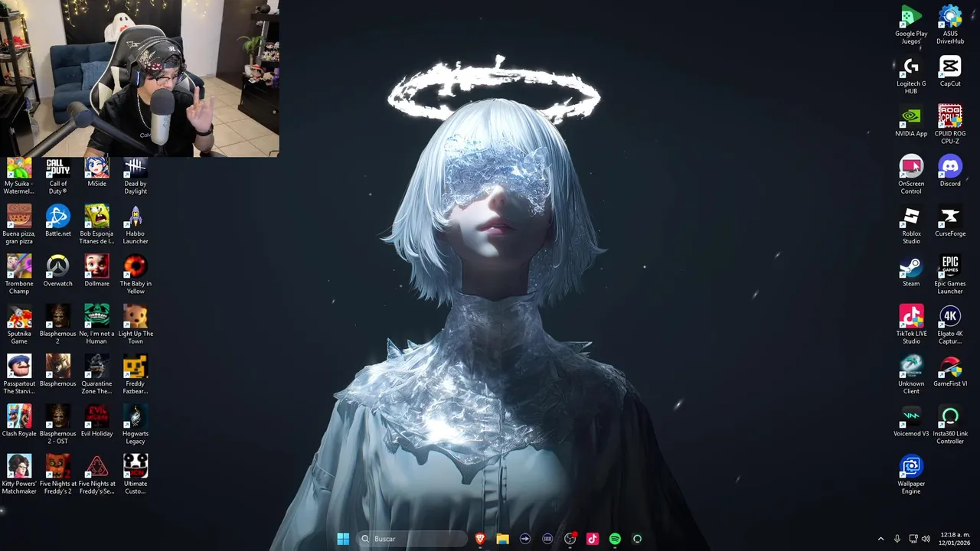This screenshot has width=980, height=551.
Task: Select Quarantine Zone The Last Check icon
Action: coord(96,375)
